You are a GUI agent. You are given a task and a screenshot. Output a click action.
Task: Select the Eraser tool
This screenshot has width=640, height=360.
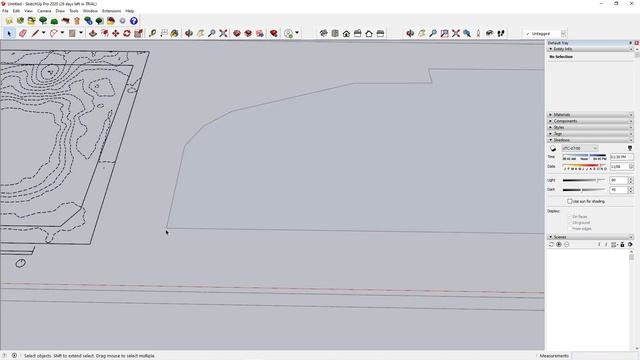[x=23, y=33]
